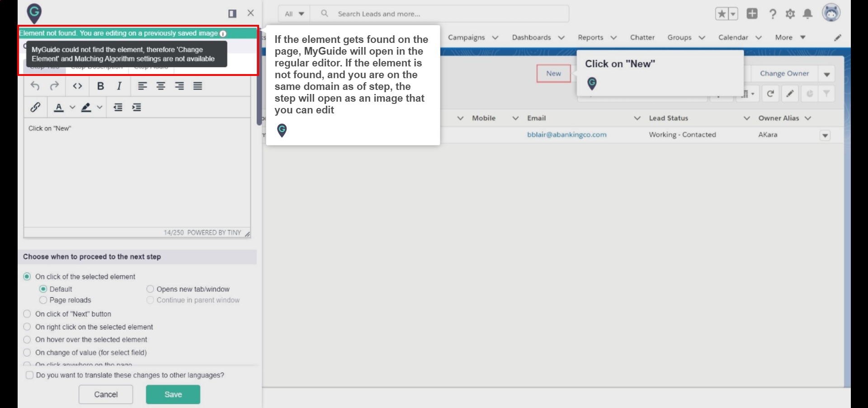
Task: Open the Setup gear icon
Action: click(790, 14)
